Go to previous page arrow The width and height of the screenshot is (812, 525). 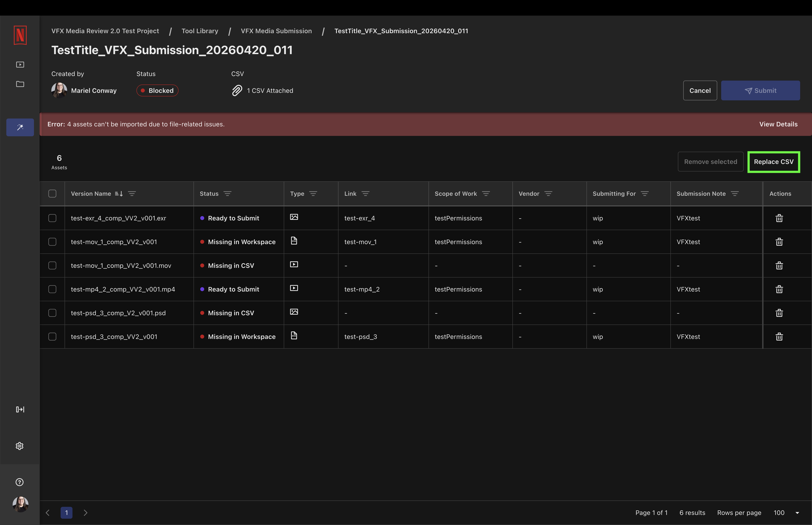coord(48,513)
